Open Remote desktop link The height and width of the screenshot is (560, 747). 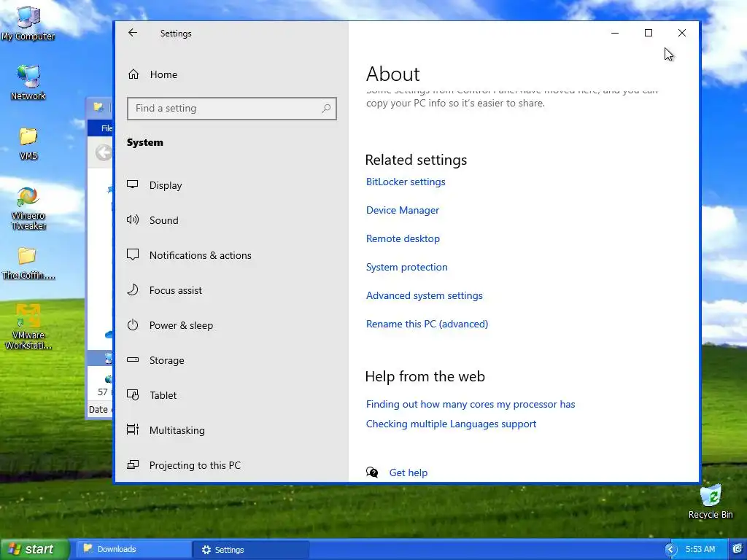403,238
